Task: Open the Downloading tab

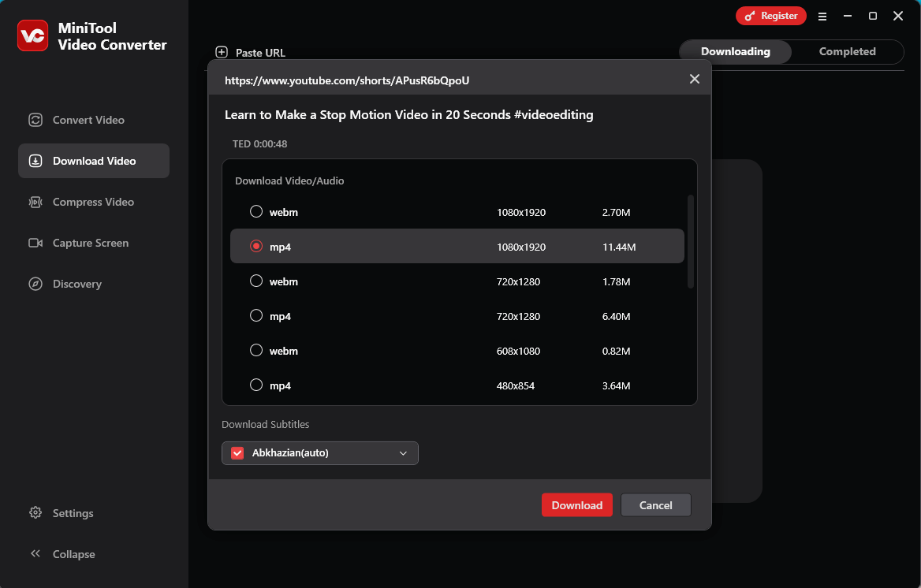Action: tap(734, 51)
